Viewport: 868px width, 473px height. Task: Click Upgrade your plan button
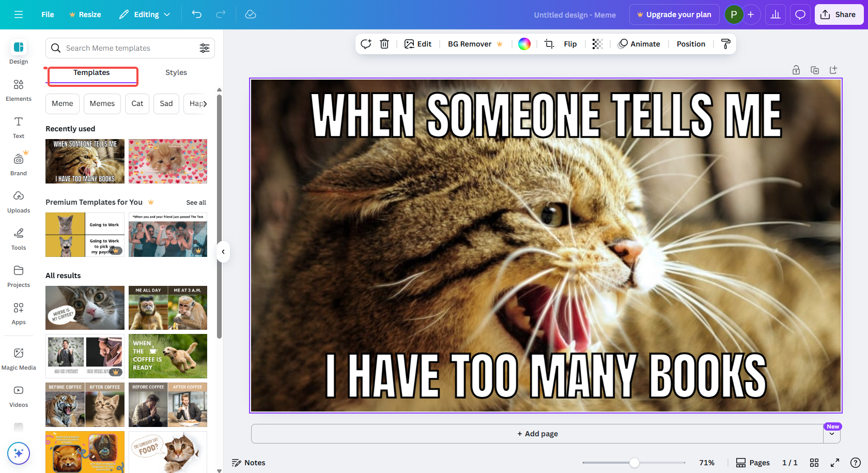click(674, 14)
